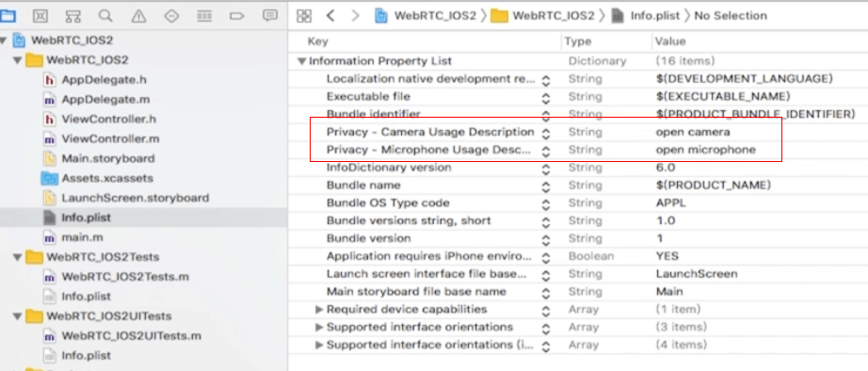Viewport: 868px width, 371px height.
Task: Collapse the Information Property List dictionary
Action: (301, 61)
